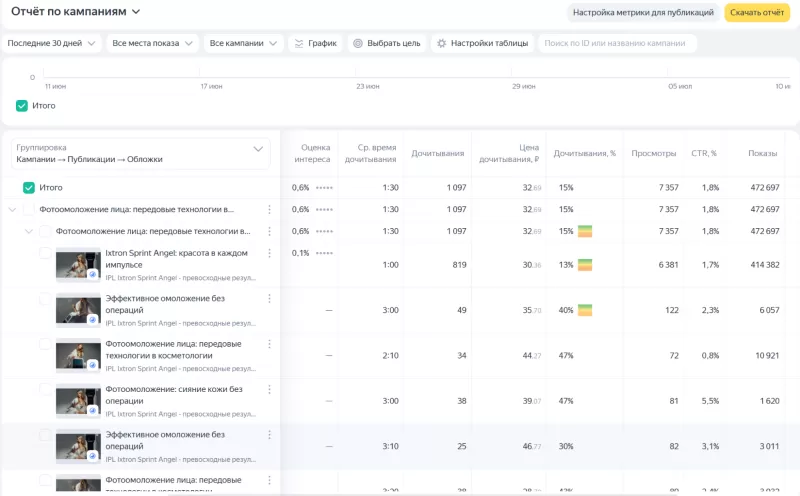The height and width of the screenshot is (496, 800).
Task: Sort by the Дочитывания, % column header
Action: (584, 153)
